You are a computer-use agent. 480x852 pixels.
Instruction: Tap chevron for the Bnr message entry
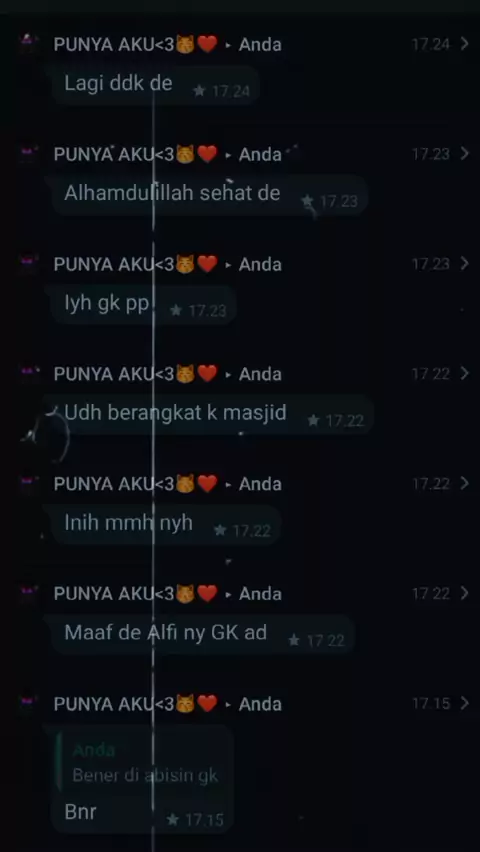coord(464,704)
